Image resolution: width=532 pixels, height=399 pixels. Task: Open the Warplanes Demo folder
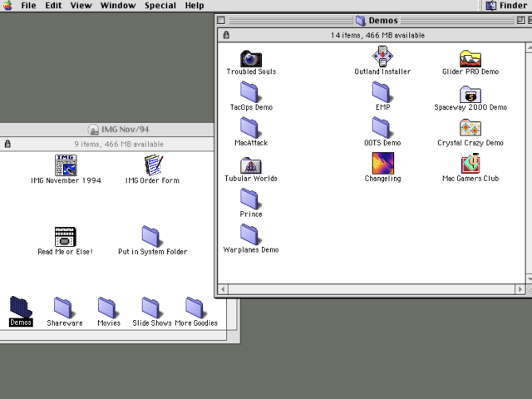[x=249, y=234]
